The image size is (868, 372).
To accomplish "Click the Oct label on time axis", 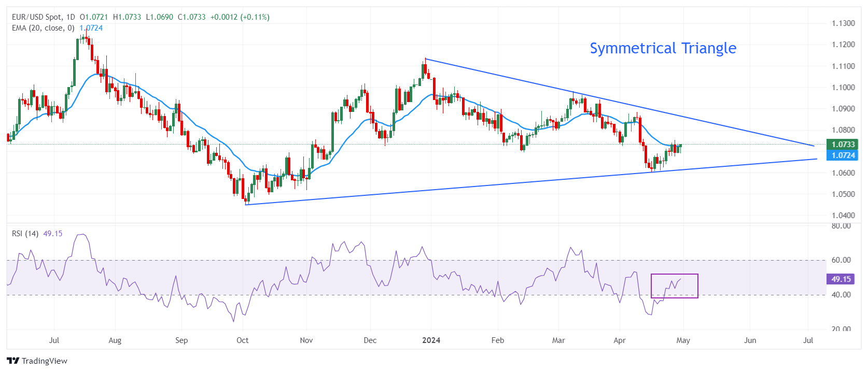I will pyautogui.click(x=242, y=340).
